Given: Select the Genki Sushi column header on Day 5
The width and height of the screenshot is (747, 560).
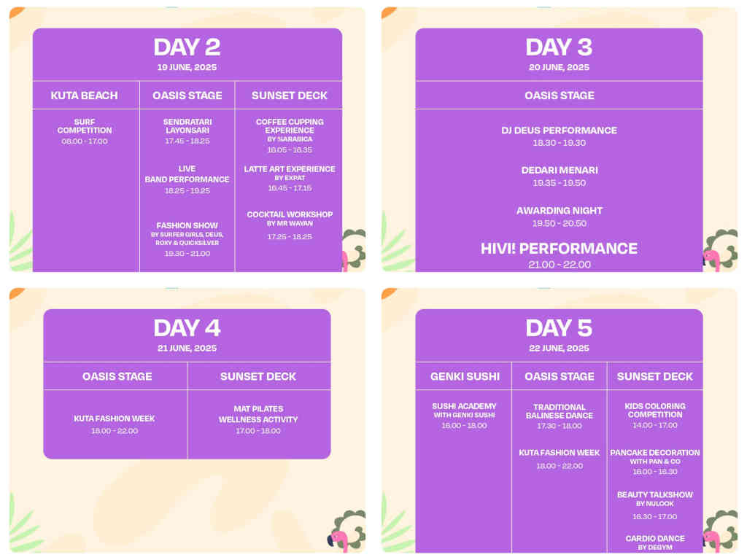Looking at the screenshot, I should (x=465, y=376).
